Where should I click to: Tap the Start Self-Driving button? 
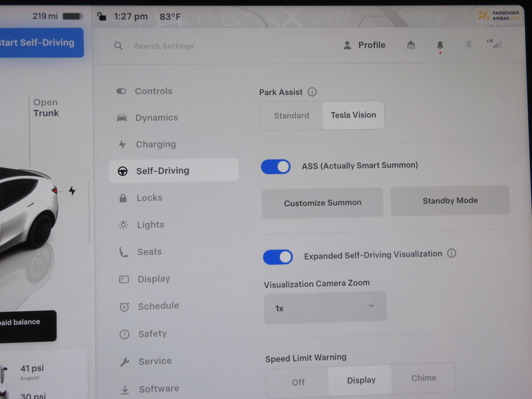point(42,43)
